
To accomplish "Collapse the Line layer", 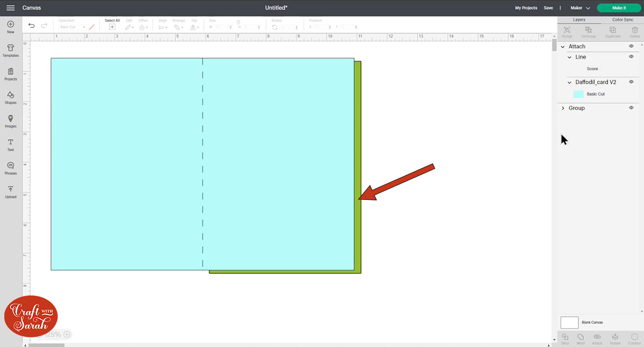I will [x=569, y=57].
